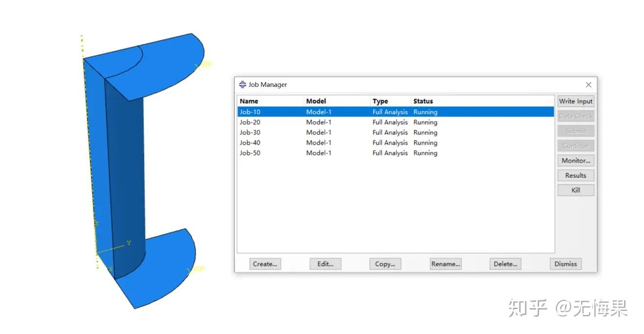Dismiss the Job Manager dialog
644x334 pixels.
click(565, 264)
